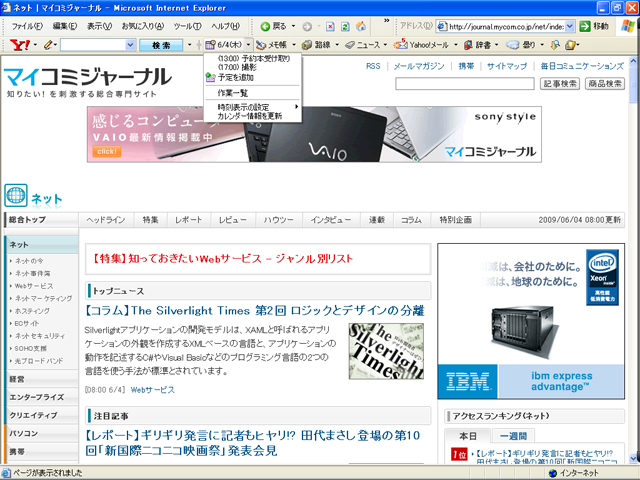Viewport: 640px width, 480px height.
Task: Click the green Back arrow icon
Action: pyautogui.click(x=265, y=27)
